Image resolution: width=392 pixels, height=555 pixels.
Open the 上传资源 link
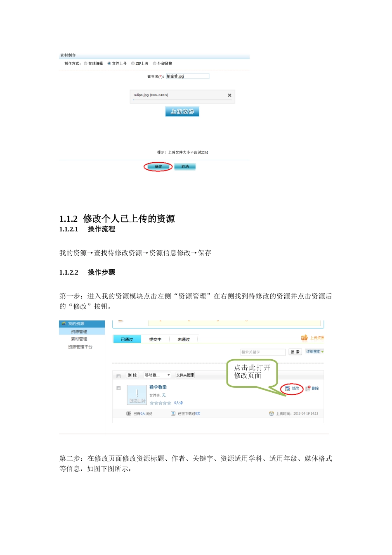click(317, 338)
